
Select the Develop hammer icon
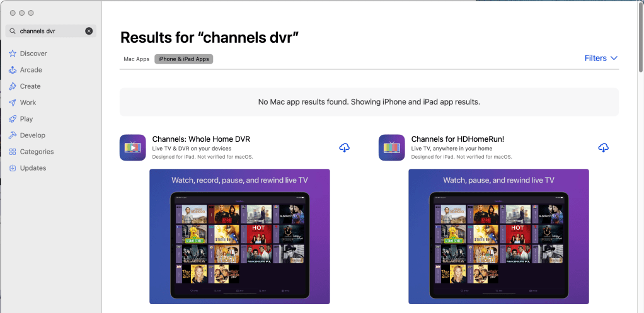pos(13,135)
